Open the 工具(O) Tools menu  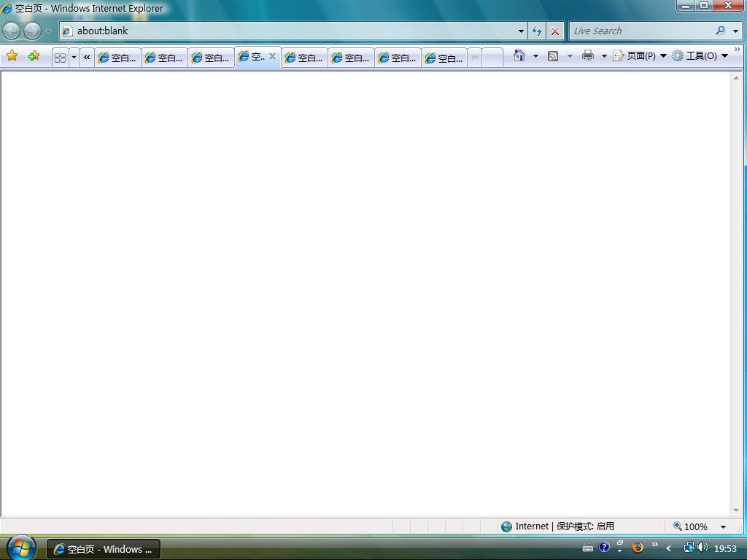[700, 55]
